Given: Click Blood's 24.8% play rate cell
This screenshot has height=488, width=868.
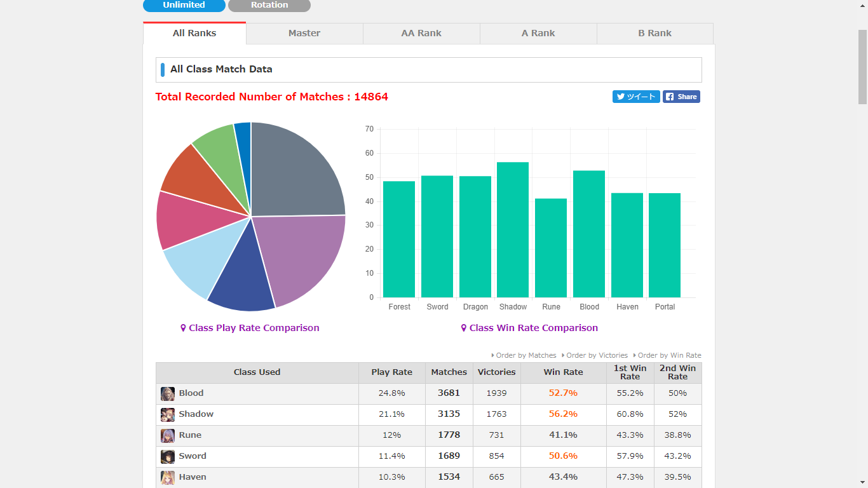Looking at the screenshot, I should (392, 393).
